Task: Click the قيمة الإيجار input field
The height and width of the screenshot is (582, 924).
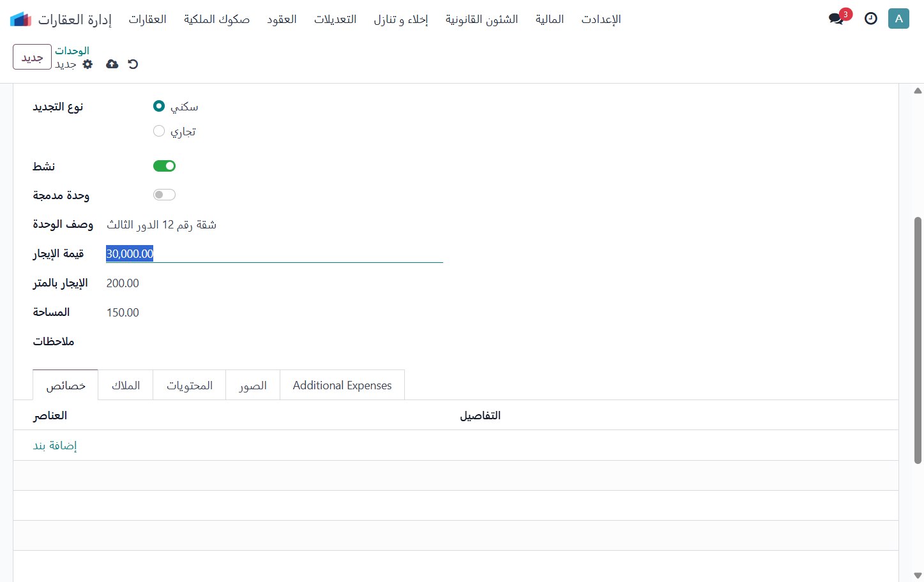Action: (275, 253)
